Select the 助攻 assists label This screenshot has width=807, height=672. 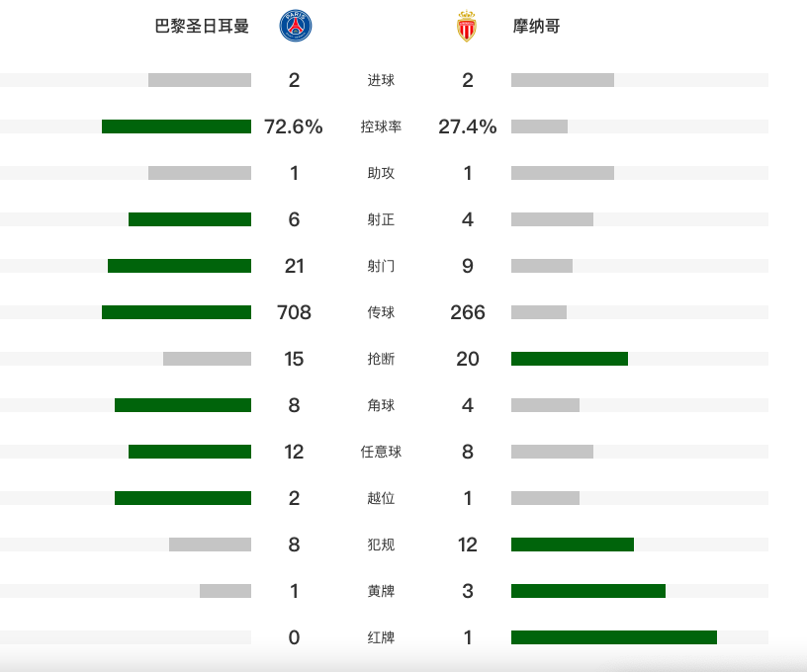[381, 173]
